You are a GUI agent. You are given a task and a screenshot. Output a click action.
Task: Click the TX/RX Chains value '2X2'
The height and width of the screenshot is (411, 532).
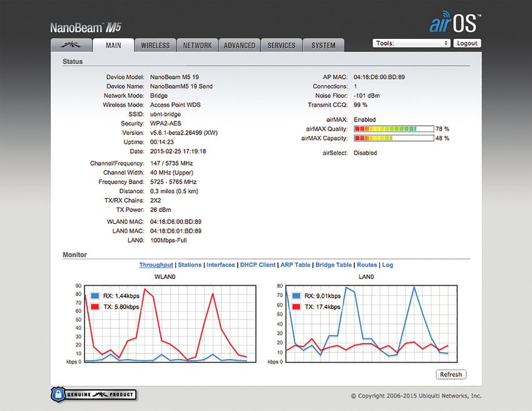point(155,200)
